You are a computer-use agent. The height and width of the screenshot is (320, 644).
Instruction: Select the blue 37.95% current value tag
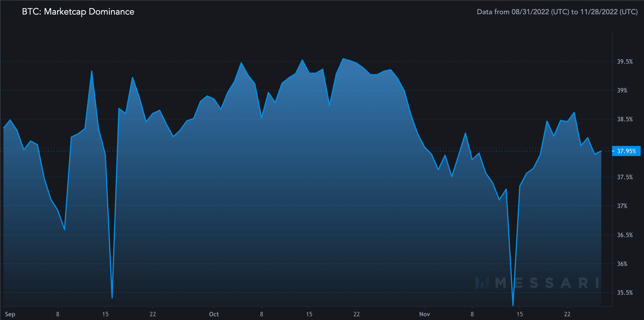[x=626, y=151]
